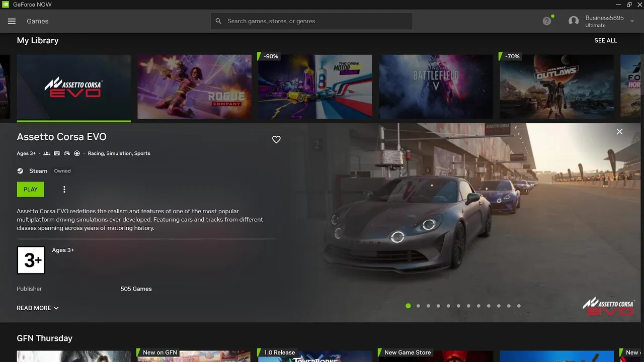This screenshot has height=362, width=644.
Task: Click the Publisher label
Action: pyautogui.click(x=29, y=289)
